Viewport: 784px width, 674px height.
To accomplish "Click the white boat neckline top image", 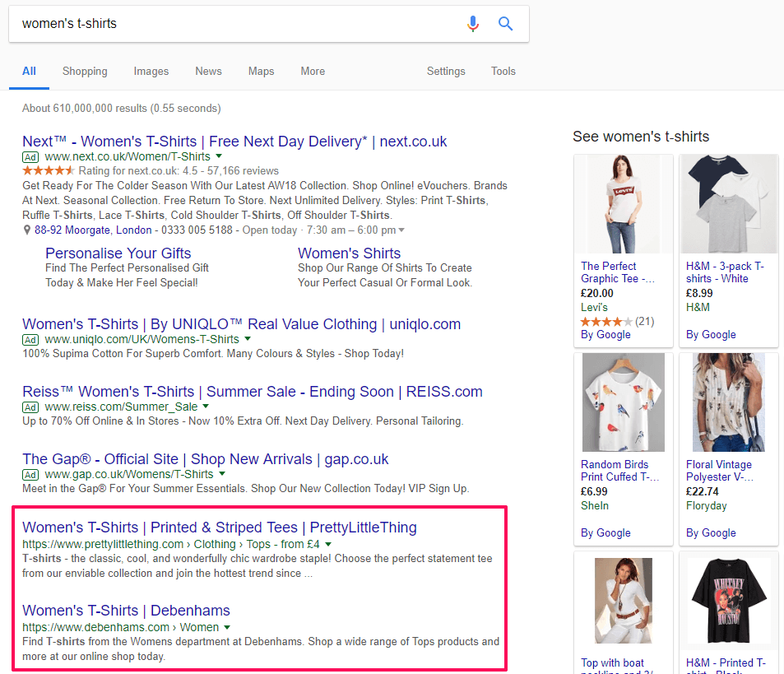I will (623, 601).
